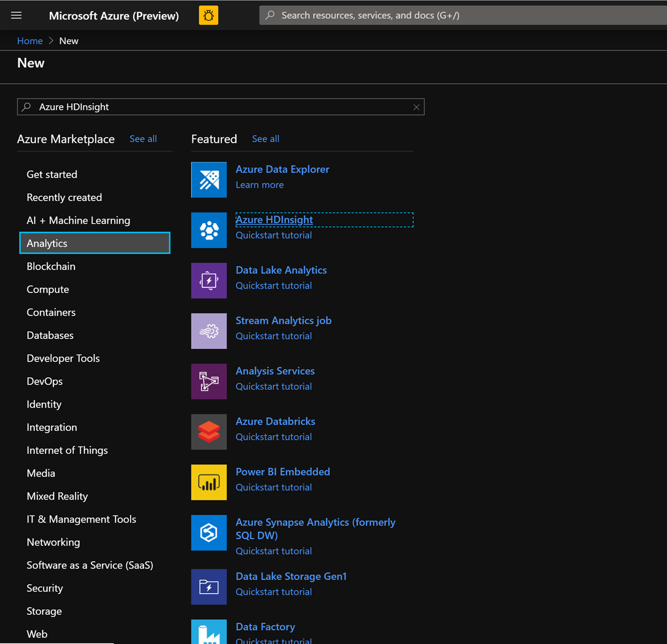Click the Azure Synapse Analytics icon
This screenshot has width=667, height=644.
(209, 533)
